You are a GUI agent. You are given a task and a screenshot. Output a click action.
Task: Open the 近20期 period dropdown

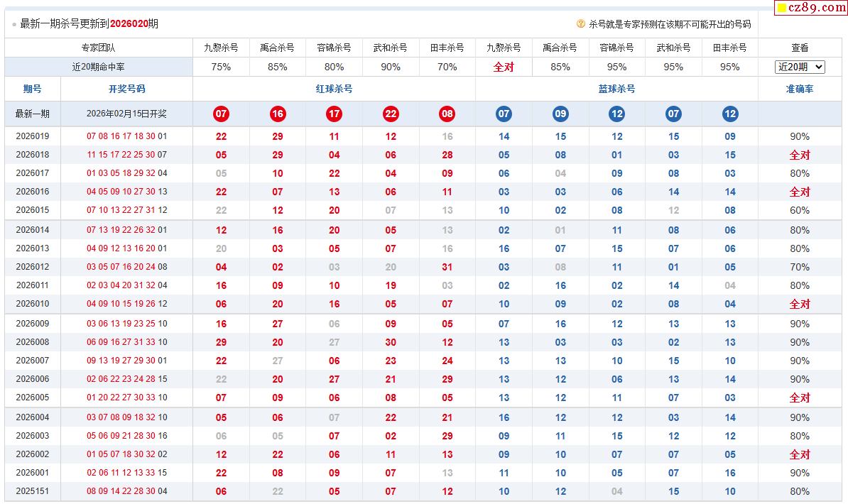[x=800, y=67]
